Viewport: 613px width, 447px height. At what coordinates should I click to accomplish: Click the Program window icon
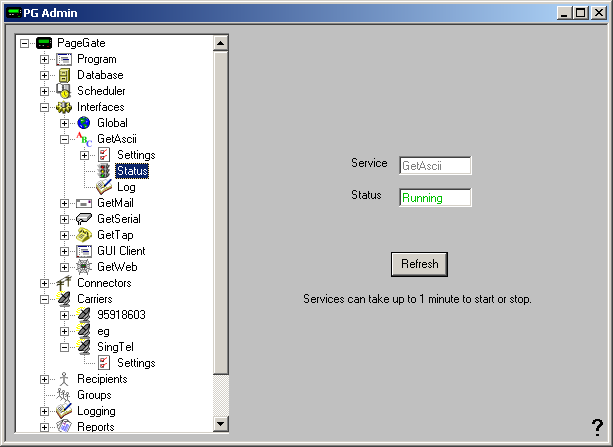(64, 59)
